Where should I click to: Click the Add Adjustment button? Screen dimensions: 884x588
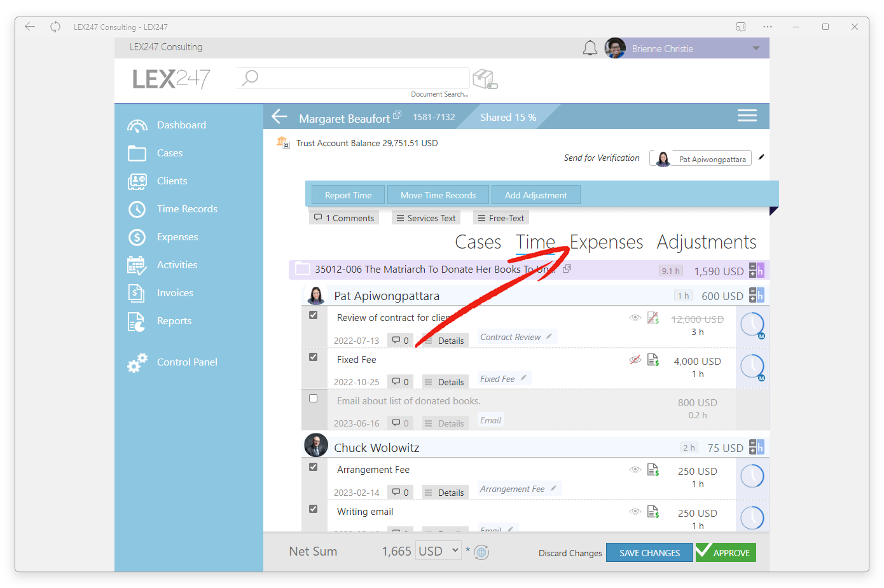point(536,195)
